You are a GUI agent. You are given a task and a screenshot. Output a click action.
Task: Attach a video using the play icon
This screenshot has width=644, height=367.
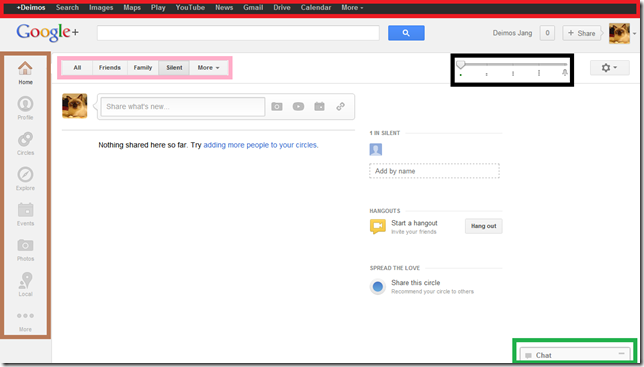click(298, 107)
